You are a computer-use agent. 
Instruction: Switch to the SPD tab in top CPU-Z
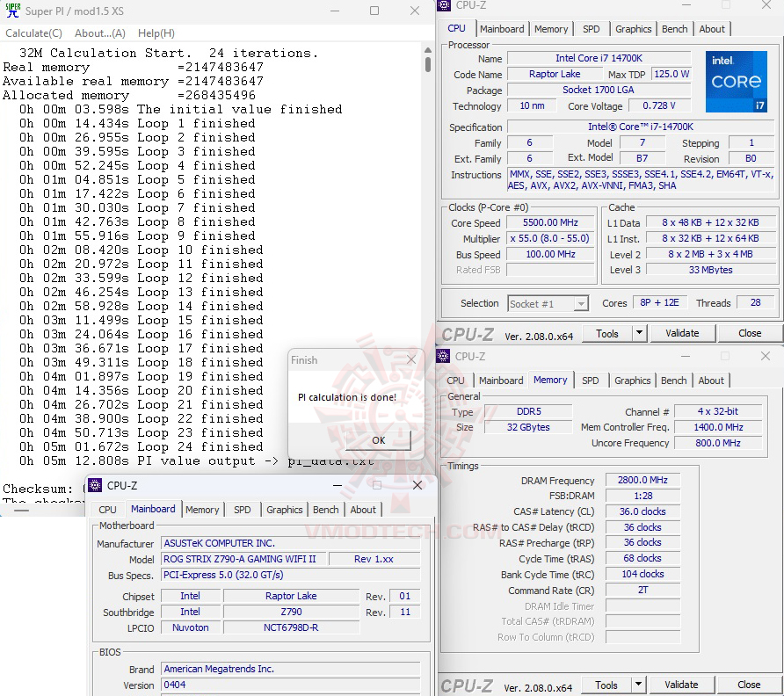pos(592,28)
